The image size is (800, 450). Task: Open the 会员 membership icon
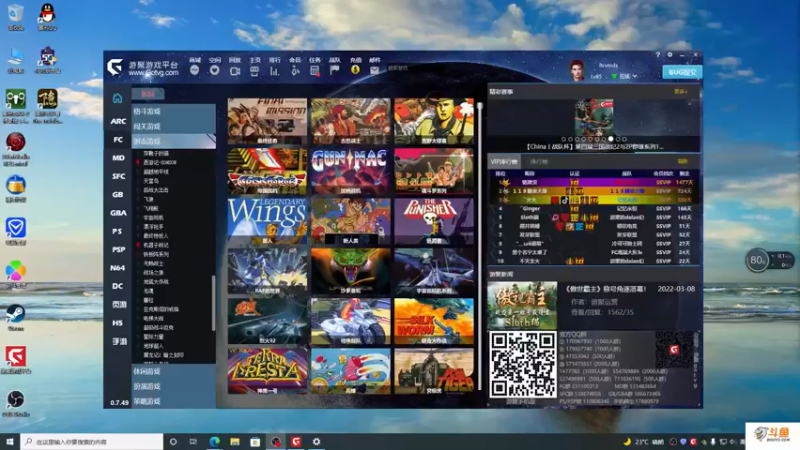click(295, 71)
